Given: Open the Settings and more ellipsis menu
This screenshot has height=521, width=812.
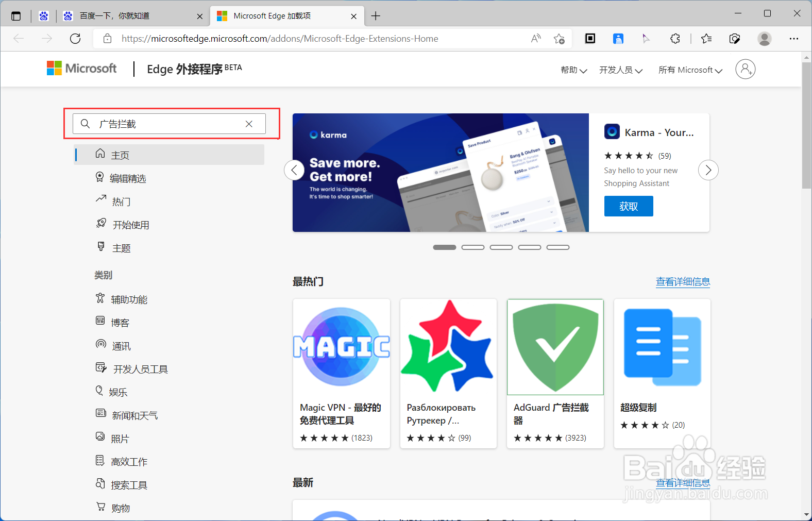Looking at the screenshot, I should [794, 39].
